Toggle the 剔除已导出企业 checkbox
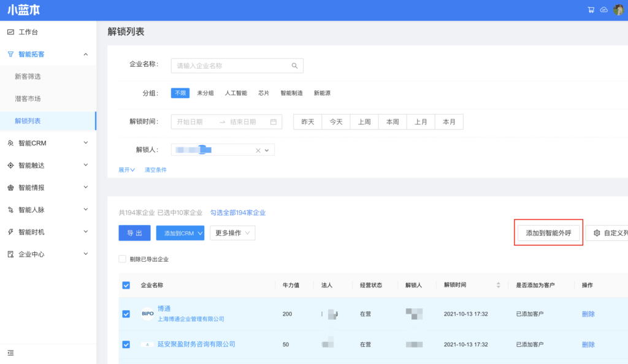 pos(123,259)
